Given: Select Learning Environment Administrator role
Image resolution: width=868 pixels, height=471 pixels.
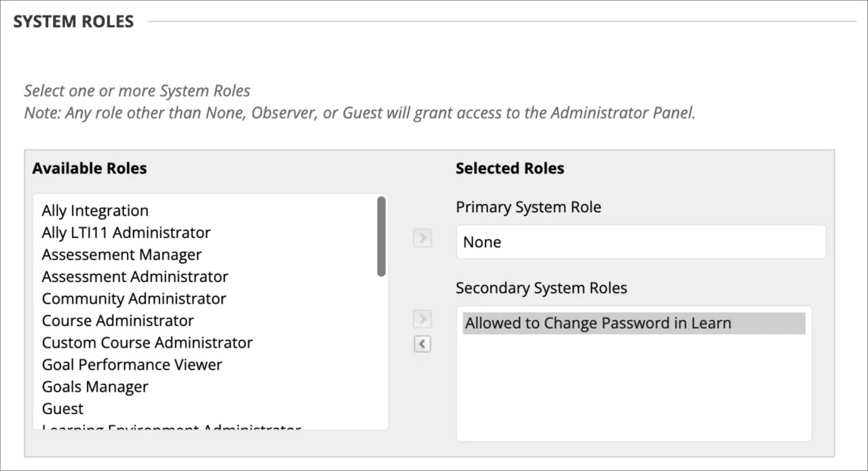Looking at the screenshot, I should tap(170, 427).
